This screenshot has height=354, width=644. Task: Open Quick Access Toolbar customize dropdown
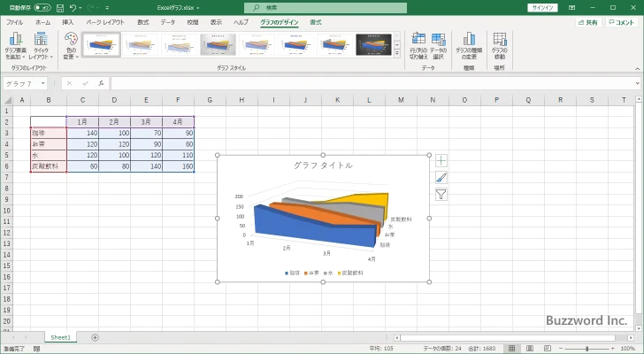[107, 8]
